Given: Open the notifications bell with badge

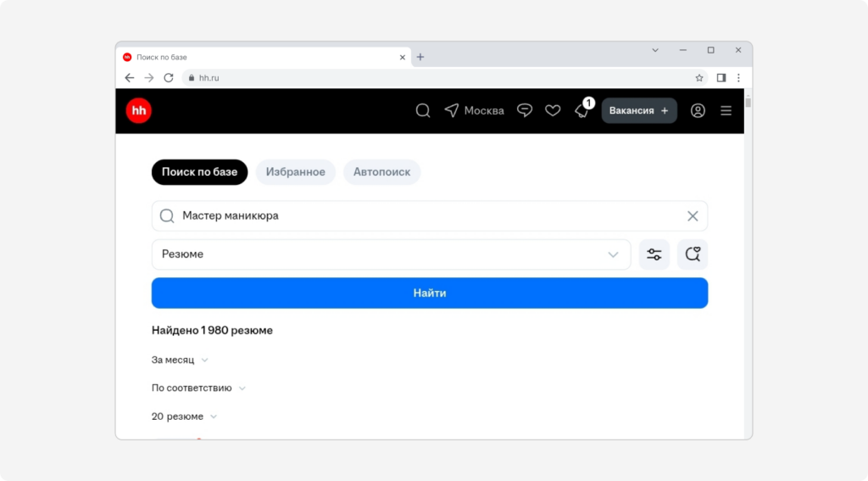Looking at the screenshot, I should (583, 109).
